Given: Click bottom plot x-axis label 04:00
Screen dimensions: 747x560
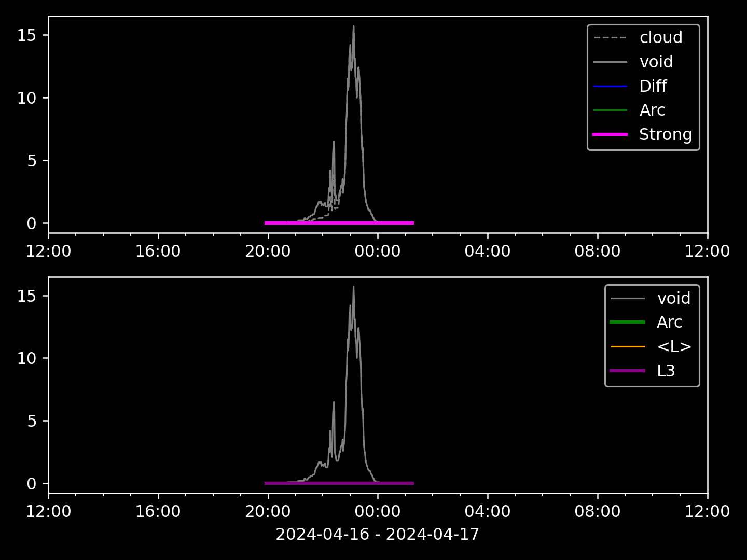Looking at the screenshot, I should [488, 512].
